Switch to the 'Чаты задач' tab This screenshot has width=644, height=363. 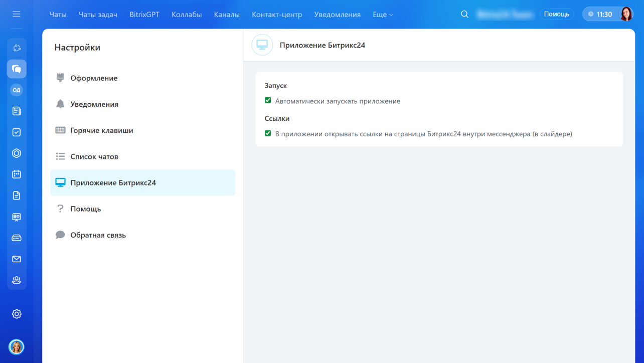[98, 15]
